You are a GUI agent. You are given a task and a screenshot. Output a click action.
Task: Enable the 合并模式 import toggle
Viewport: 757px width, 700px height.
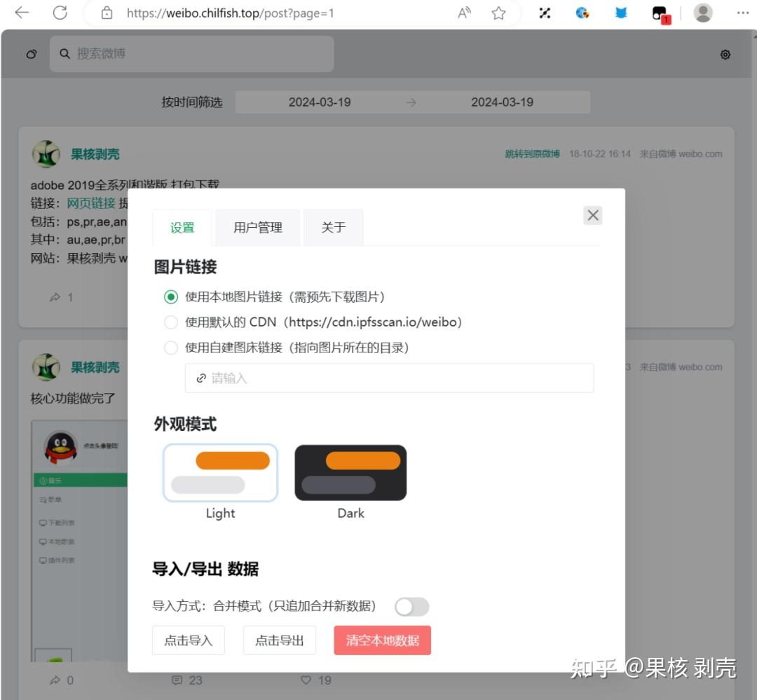point(412,606)
